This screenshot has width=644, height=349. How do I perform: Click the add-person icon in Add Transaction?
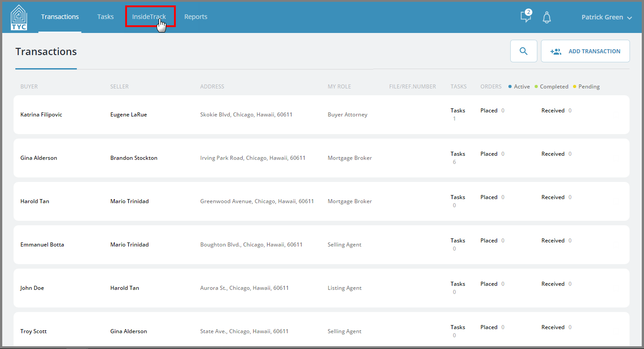(556, 51)
